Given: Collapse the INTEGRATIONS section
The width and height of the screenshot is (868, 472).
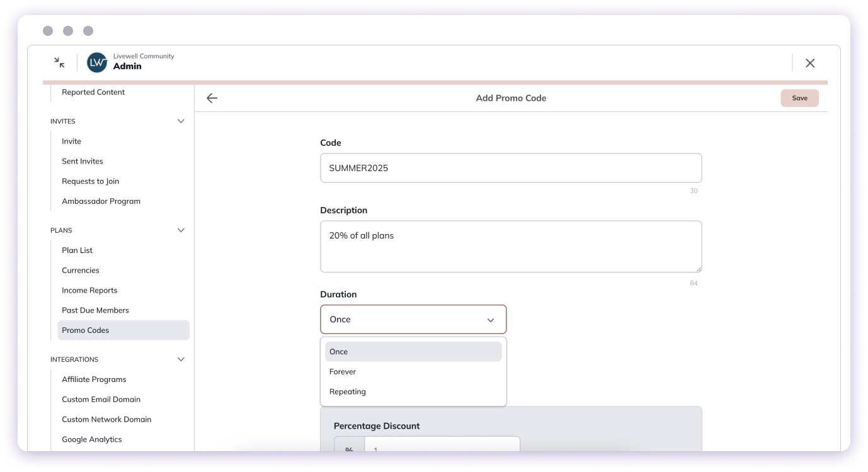Looking at the screenshot, I should pyautogui.click(x=181, y=359).
